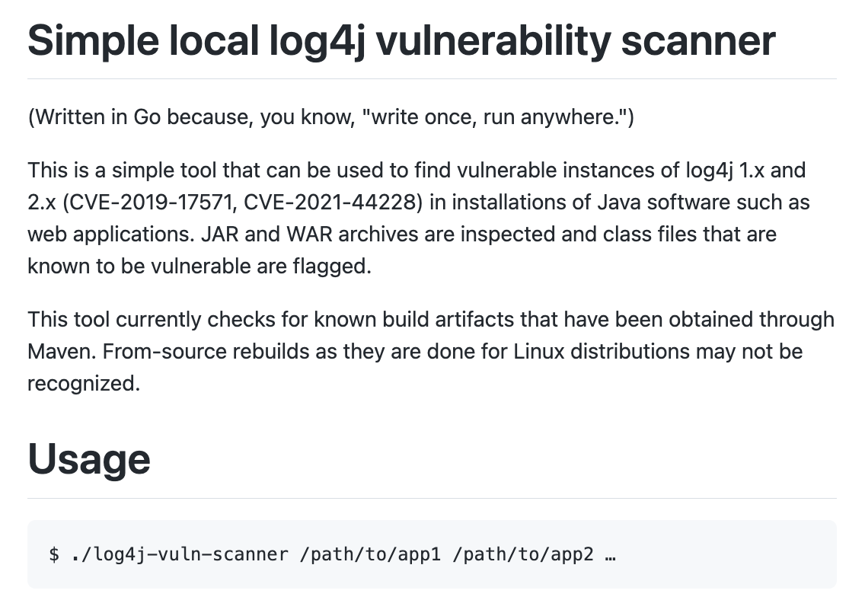Click the "/path/to/app2" argument
This screenshot has width=865, height=616.
coord(522,554)
